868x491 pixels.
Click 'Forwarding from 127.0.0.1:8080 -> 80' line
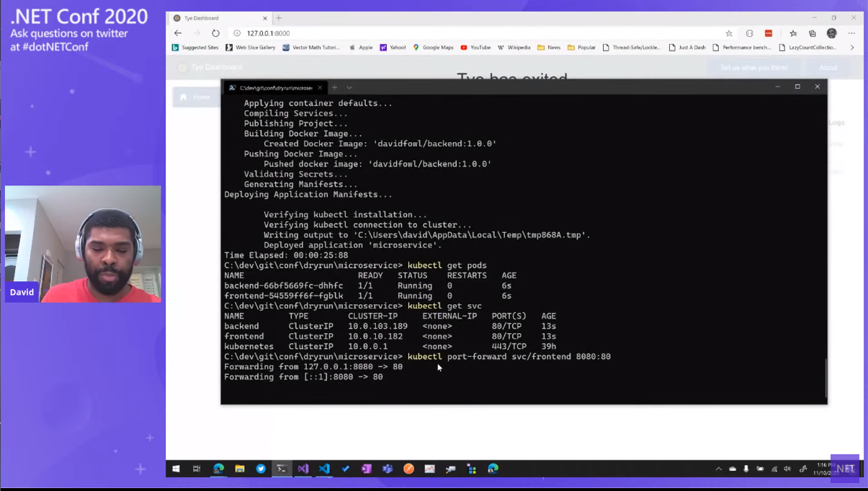313,366
